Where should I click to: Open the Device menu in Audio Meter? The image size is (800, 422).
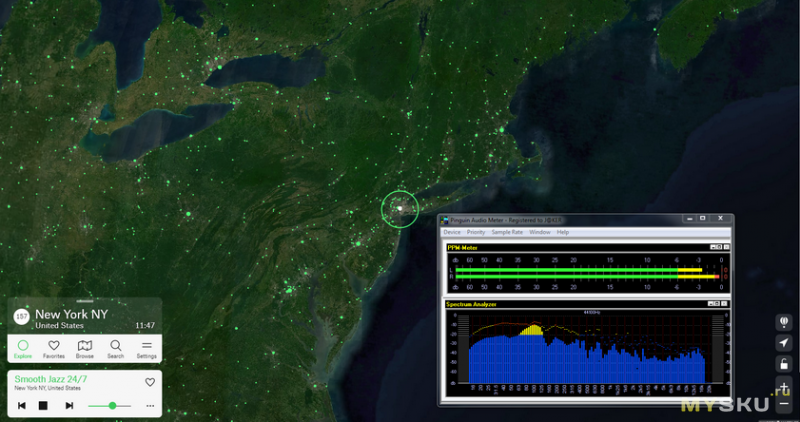[x=452, y=232]
